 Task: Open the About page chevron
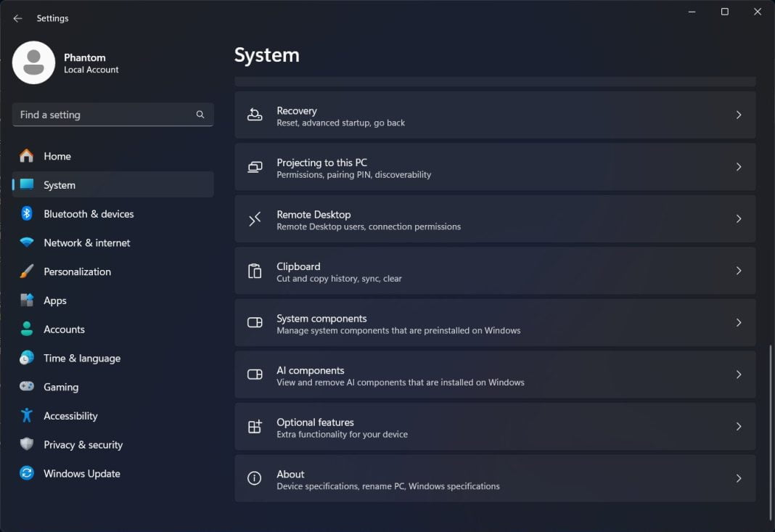click(x=739, y=478)
